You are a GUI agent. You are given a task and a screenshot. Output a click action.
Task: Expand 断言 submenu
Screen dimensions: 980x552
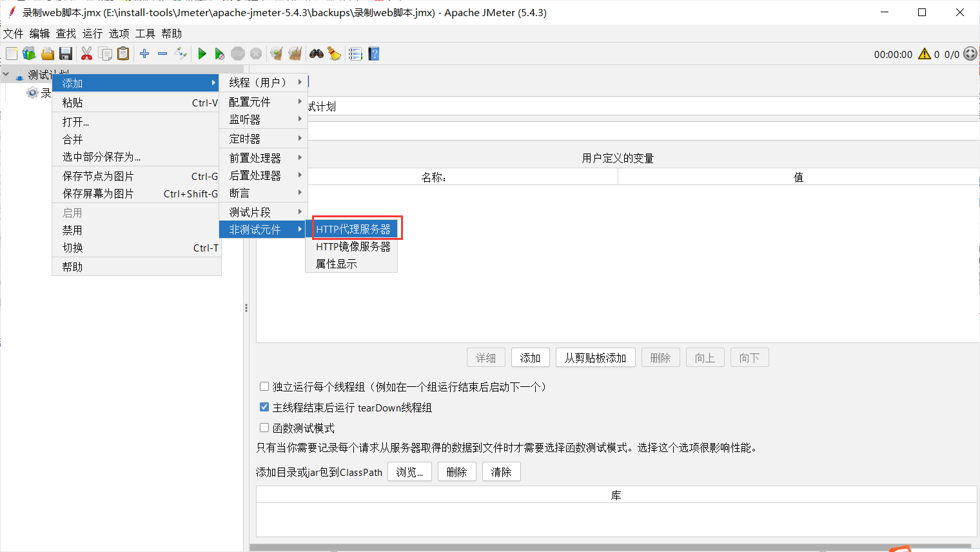(263, 193)
